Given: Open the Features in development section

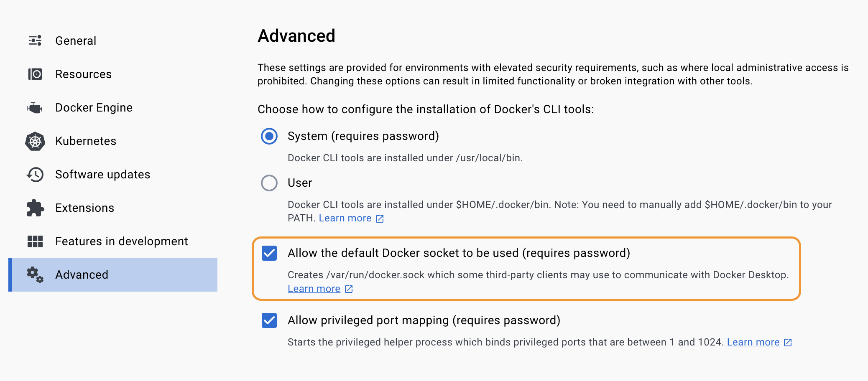Looking at the screenshot, I should tap(121, 241).
